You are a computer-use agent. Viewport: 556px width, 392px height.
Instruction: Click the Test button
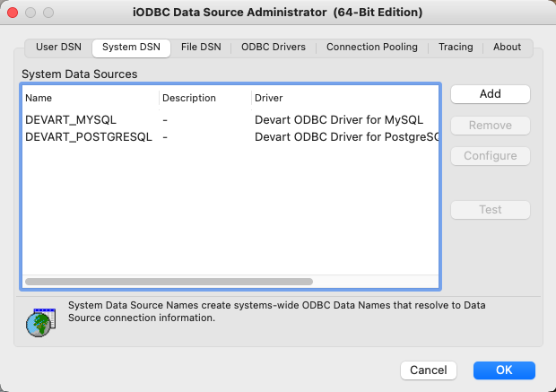pos(491,210)
